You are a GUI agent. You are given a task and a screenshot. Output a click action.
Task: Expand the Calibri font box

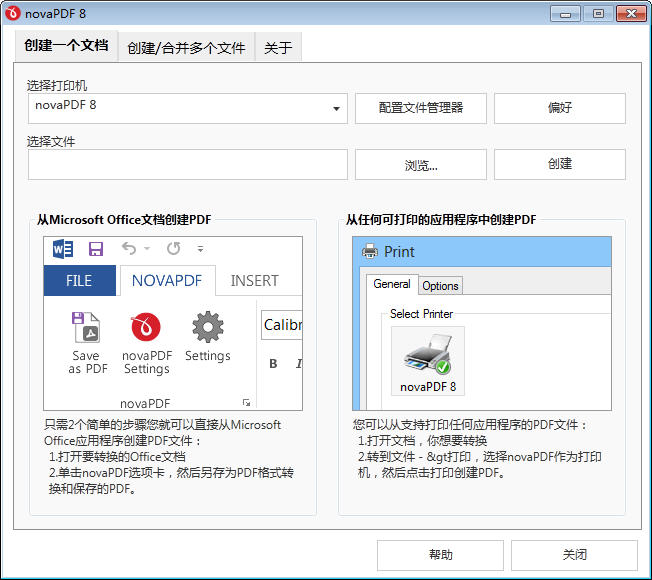(x=282, y=325)
